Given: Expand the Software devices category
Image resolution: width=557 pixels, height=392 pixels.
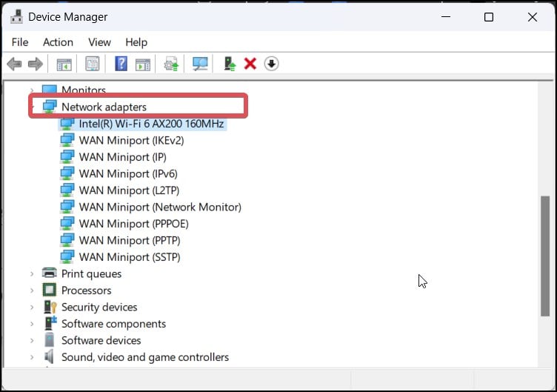Looking at the screenshot, I should (x=32, y=340).
